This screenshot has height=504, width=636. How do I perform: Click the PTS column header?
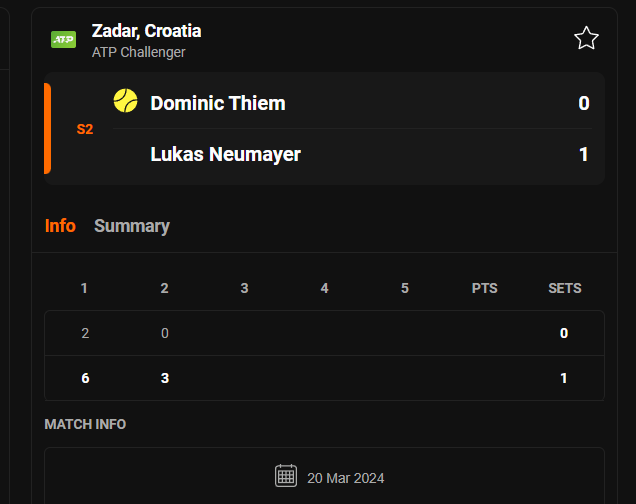(x=485, y=288)
